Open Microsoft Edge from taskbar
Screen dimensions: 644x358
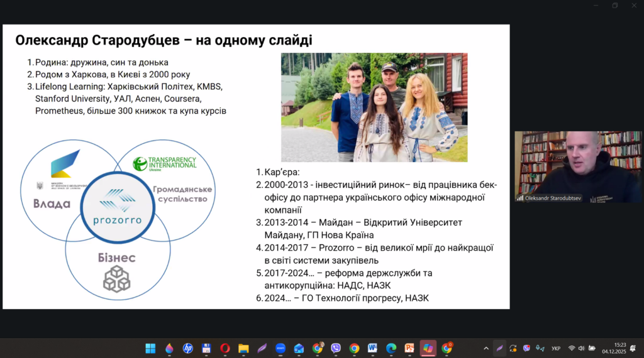click(391, 348)
